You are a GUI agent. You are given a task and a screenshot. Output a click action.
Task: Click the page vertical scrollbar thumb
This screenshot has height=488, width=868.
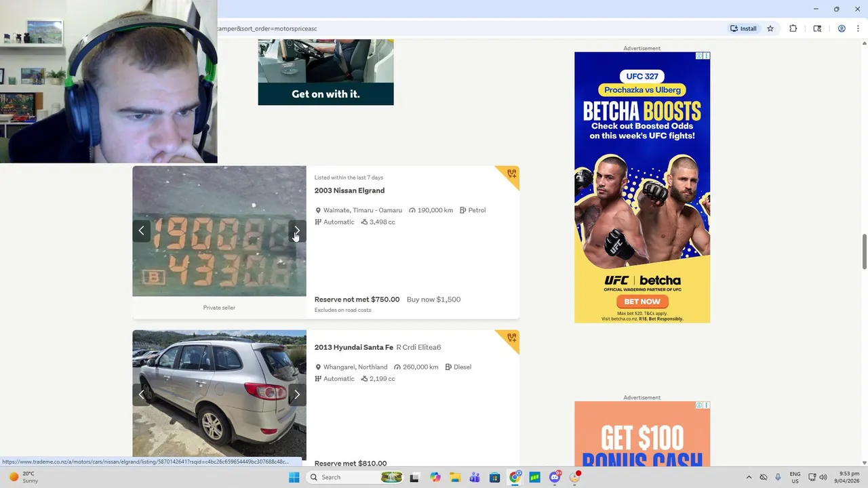(864, 251)
